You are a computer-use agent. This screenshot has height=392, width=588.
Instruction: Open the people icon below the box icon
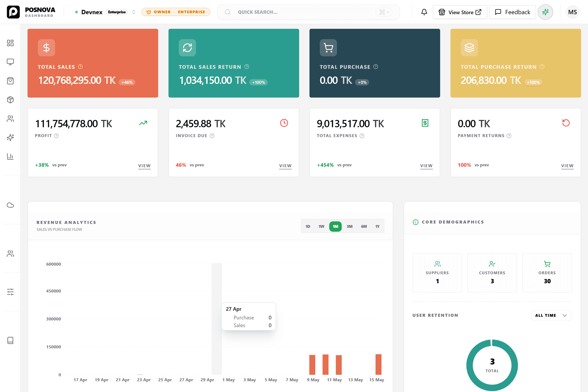[x=10, y=118]
